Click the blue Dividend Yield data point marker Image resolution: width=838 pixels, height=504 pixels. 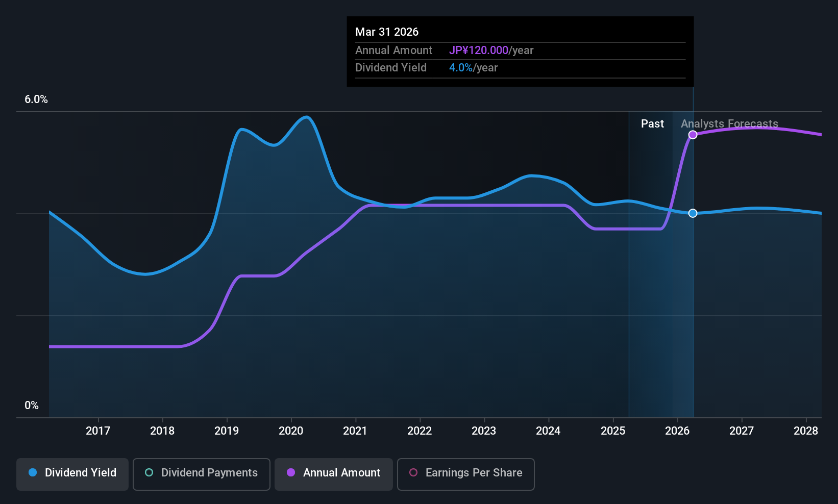[x=693, y=213]
